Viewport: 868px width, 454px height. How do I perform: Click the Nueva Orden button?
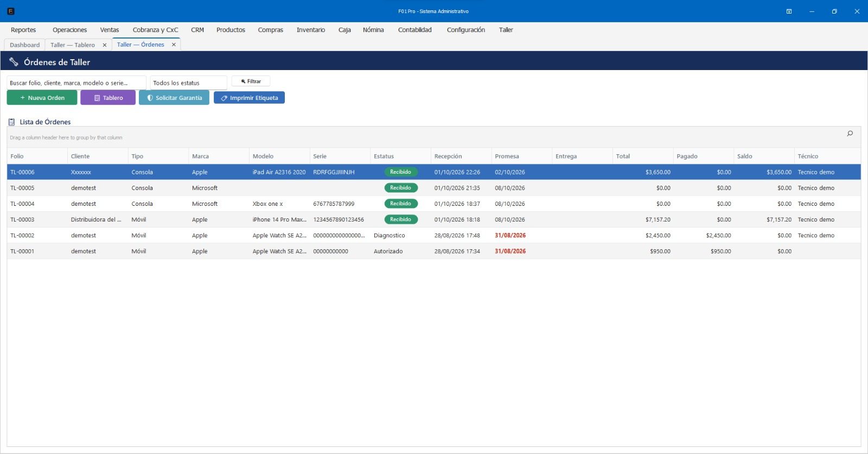click(x=42, y=98)
